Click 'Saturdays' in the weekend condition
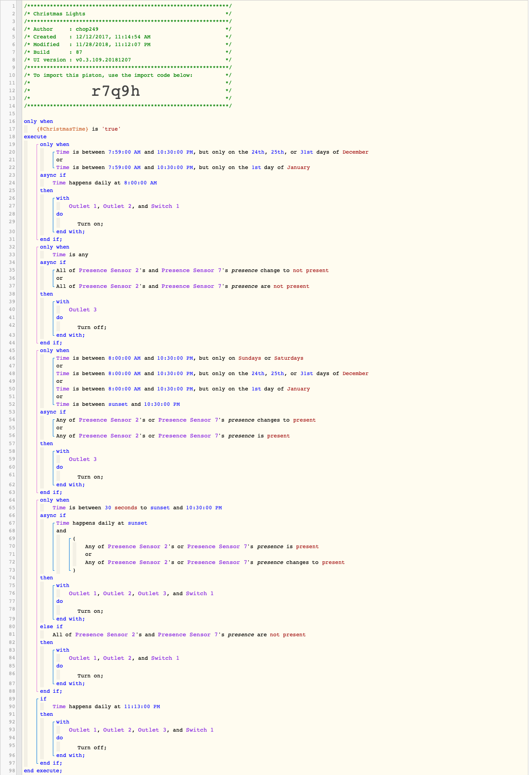 tap(289, 358)
